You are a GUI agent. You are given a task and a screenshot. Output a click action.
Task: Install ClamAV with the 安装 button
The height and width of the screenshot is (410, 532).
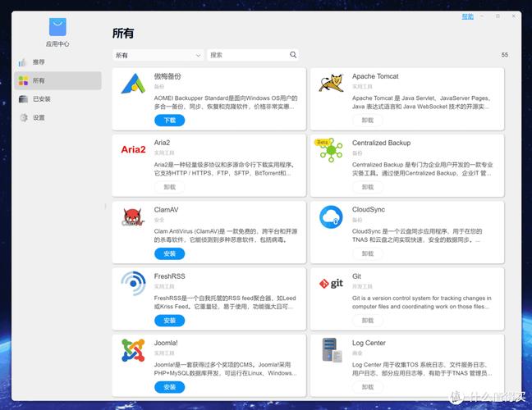[170, 253]
